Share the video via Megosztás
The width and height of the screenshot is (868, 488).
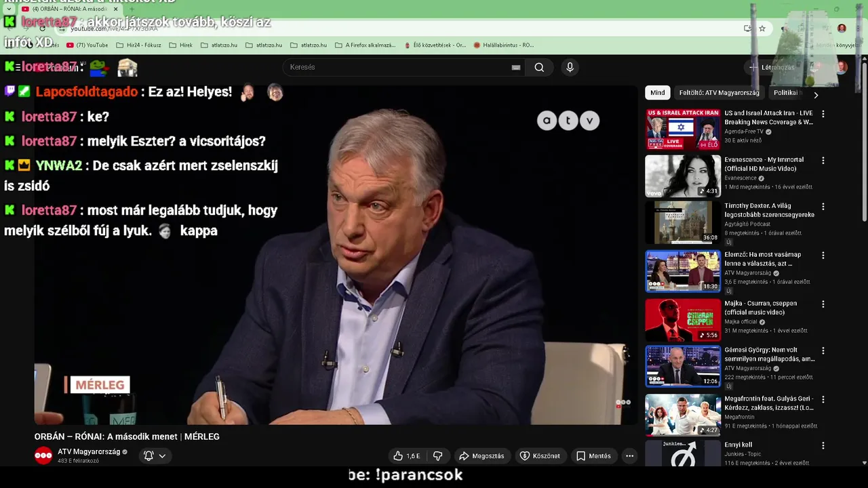tap(481, 456)
